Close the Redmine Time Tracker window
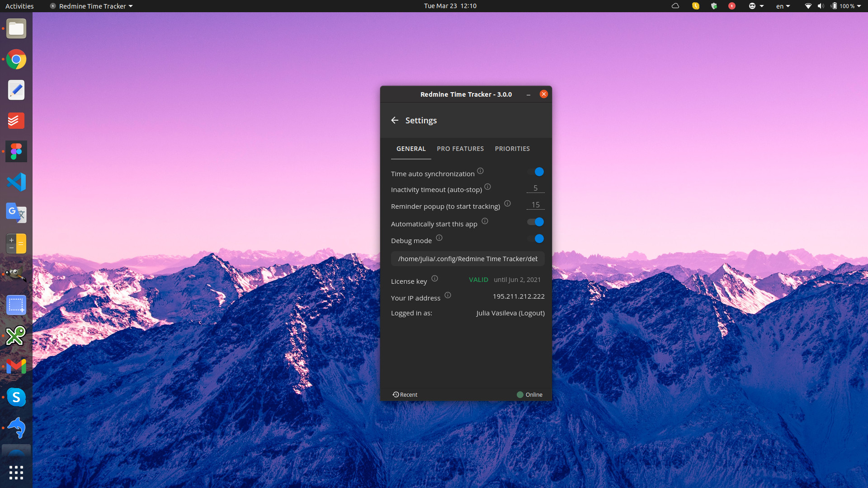The height and width of the screenshot is (488, 868). 544,94
